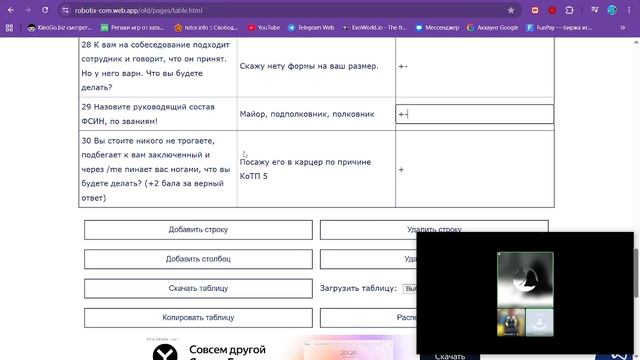Click the Yandex browser logo in the ad
Image resolution: width=640 pixels, height=360 pixels.
tap(165, 352)
